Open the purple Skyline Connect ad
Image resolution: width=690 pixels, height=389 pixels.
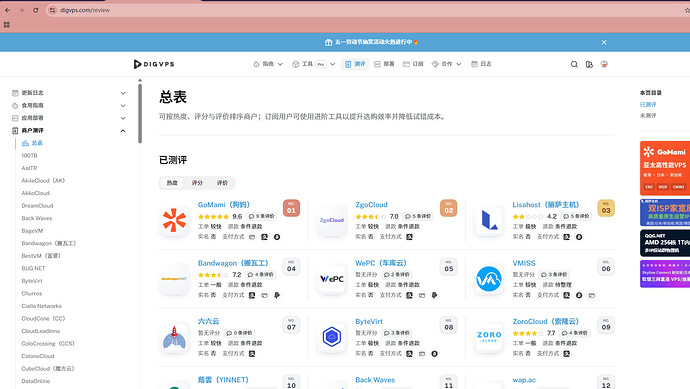tap(665, 274)
